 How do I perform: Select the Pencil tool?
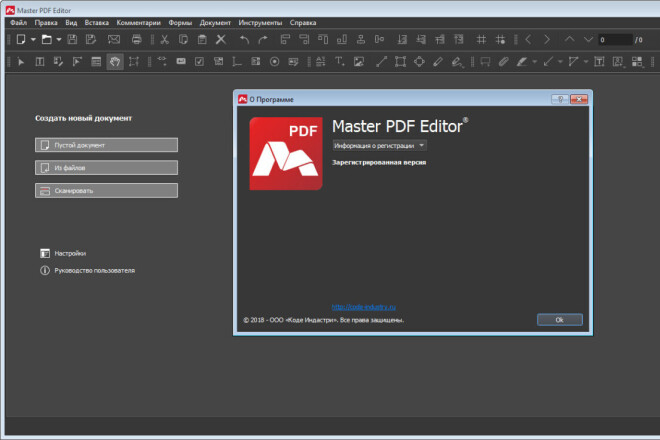click(438, 62)
